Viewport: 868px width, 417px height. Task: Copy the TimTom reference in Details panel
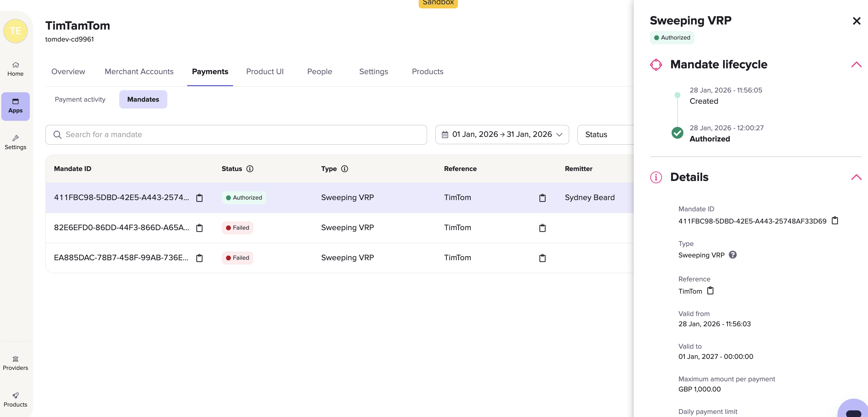710,291
